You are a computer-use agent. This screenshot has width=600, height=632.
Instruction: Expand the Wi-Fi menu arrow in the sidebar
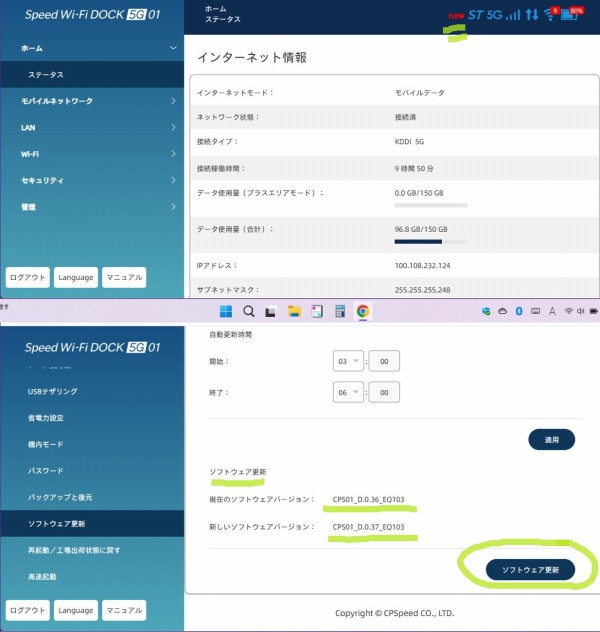pos(173,154)
